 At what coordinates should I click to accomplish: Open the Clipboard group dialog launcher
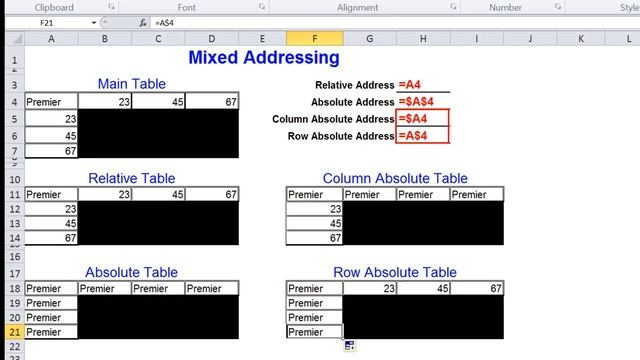pos(111,7)
